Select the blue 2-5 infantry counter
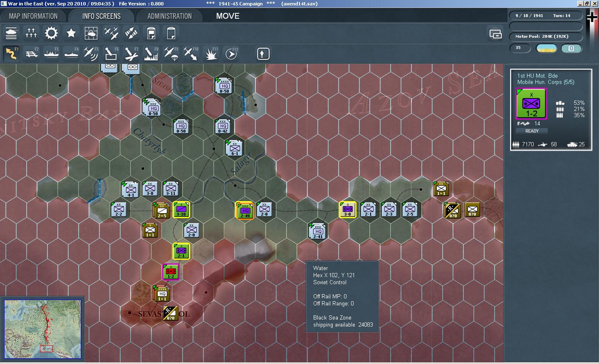 (x=410, y=210)
